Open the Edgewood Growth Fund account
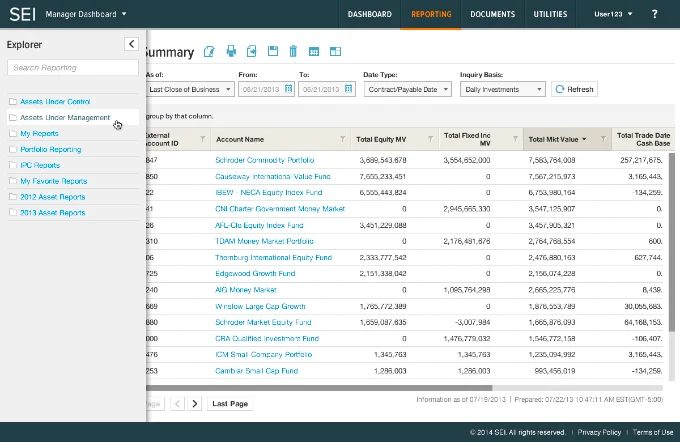Image resolution: width=680 pixels, height=442 pixels. click(255, 274)
